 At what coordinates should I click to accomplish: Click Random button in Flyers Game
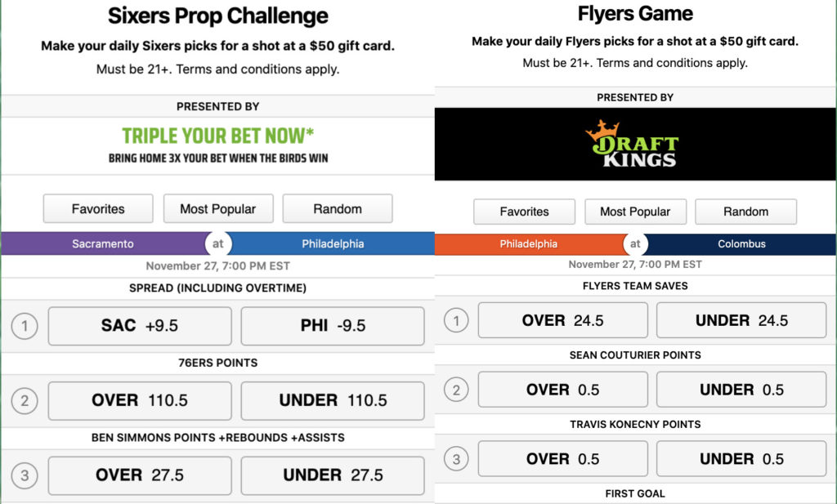[x=745, y=212]
